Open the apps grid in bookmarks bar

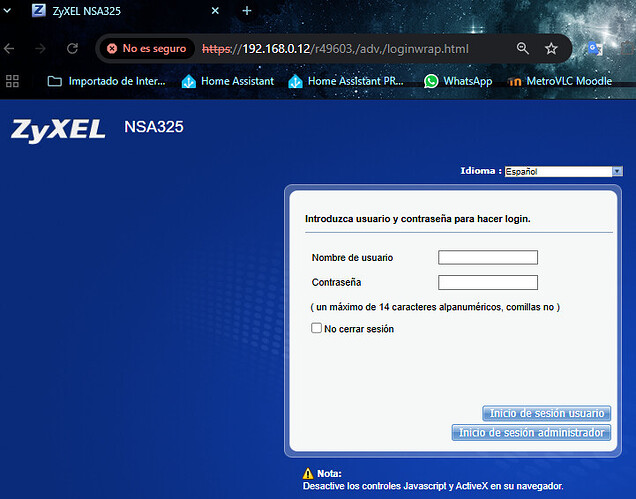[x=12, y=81]
